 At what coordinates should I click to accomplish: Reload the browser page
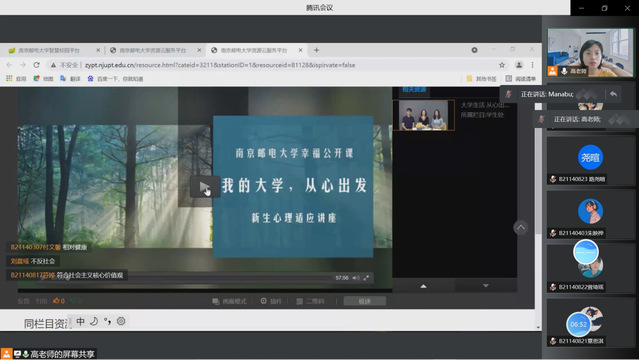click(36, 65)
